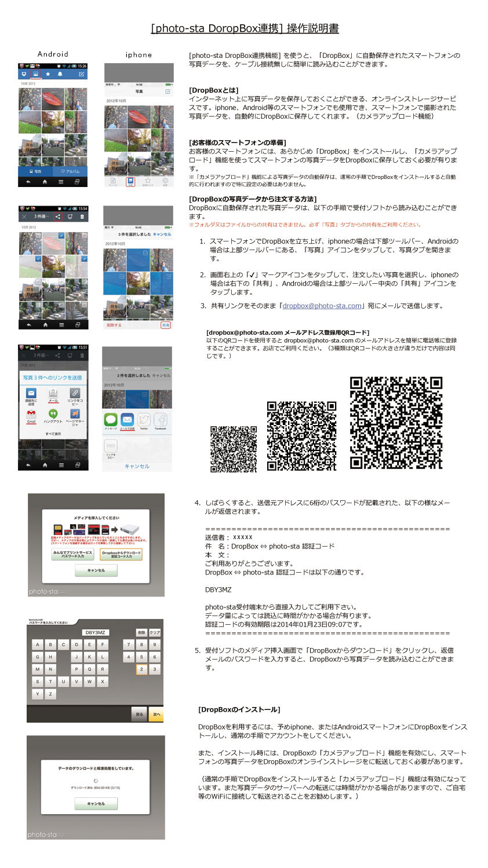Click the 7 key on number pad
488x868 pixels.
[128, 644]
